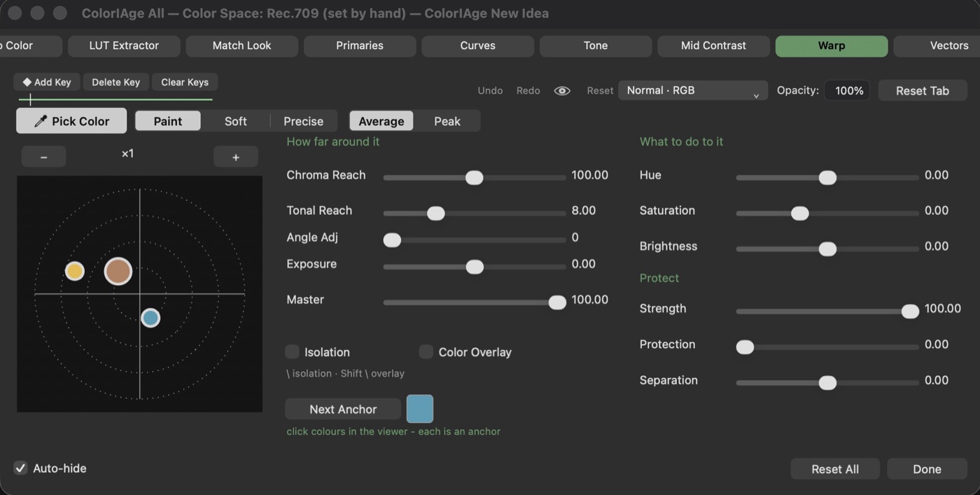
Task: Enable the Isolation checkbox
Action: (x=292, y=351)
